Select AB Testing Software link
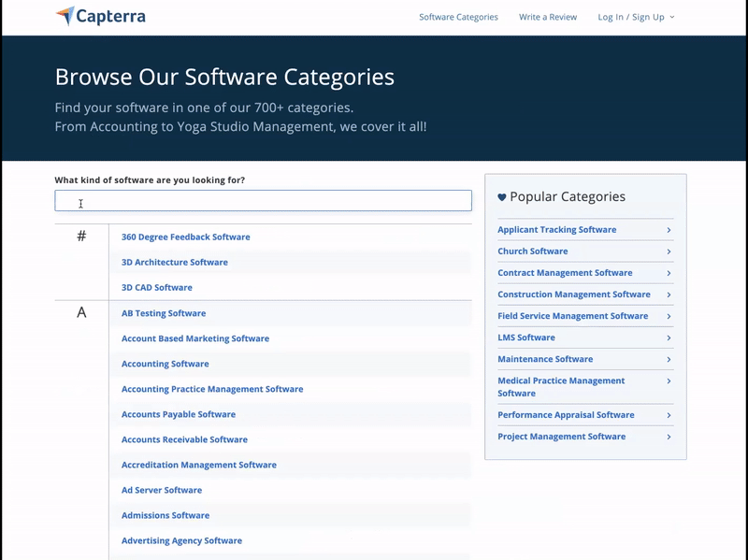 (x=164, y=313)
